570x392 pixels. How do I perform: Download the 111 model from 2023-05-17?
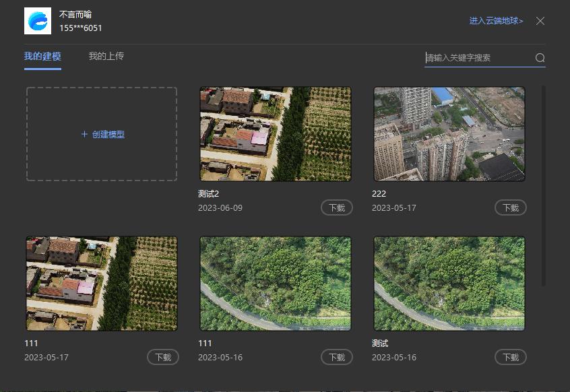163,357
